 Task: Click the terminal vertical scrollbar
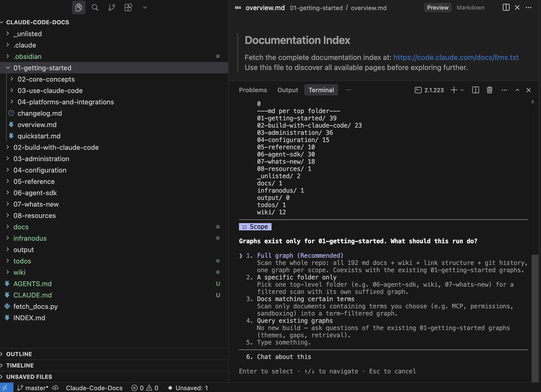[x=534, y=318]
